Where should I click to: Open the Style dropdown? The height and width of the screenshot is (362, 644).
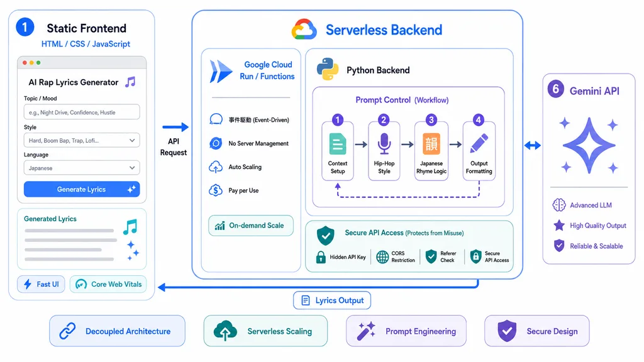pyautogui.click(x=82, y=140)
